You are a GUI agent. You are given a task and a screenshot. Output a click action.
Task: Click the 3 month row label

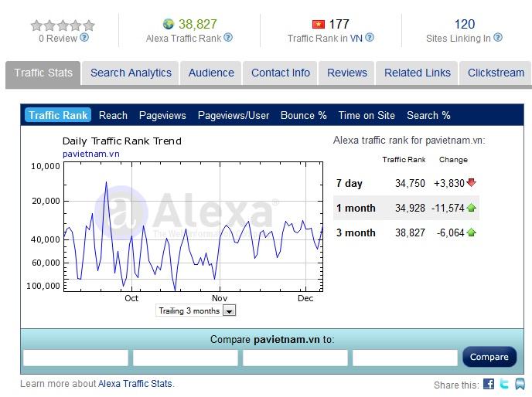(x=356, y=232)
